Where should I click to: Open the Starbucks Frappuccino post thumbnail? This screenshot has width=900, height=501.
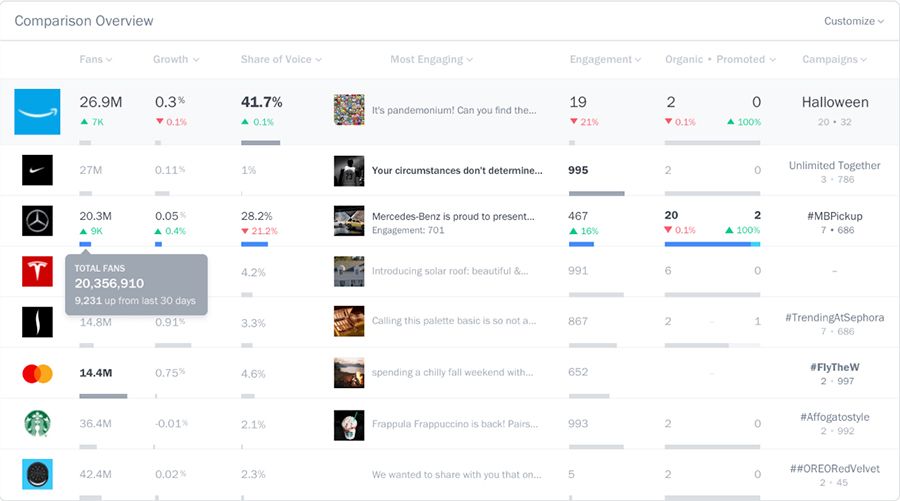click(349, 424)
